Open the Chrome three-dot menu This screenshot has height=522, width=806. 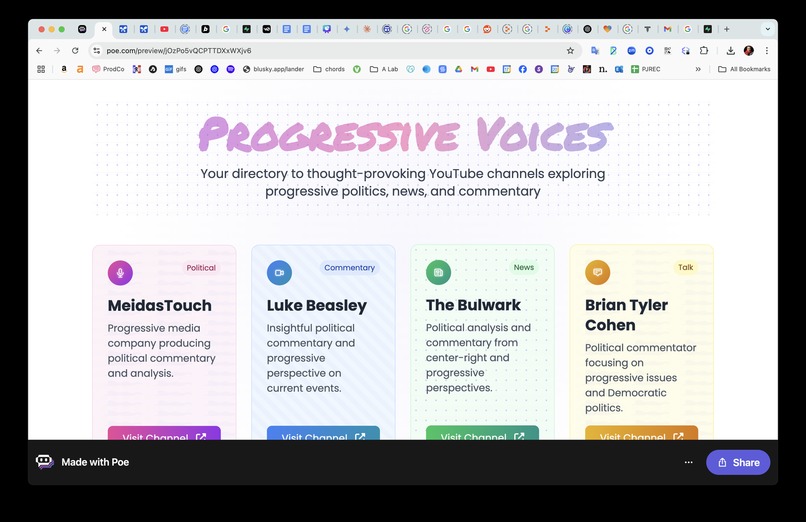pos(766,50)
